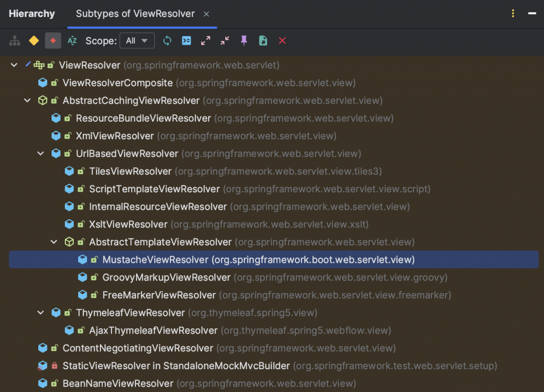This screenshot has width=544, height=392.
Task: Click ViewResolver interface icon
Action: [x=39, y=65]
